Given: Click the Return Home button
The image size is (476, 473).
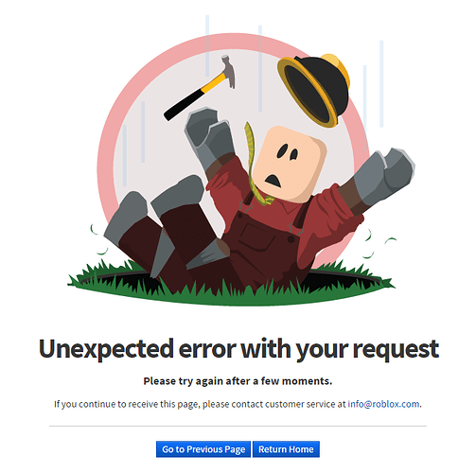Looking at the screenshot, I should tap(286, 449).
